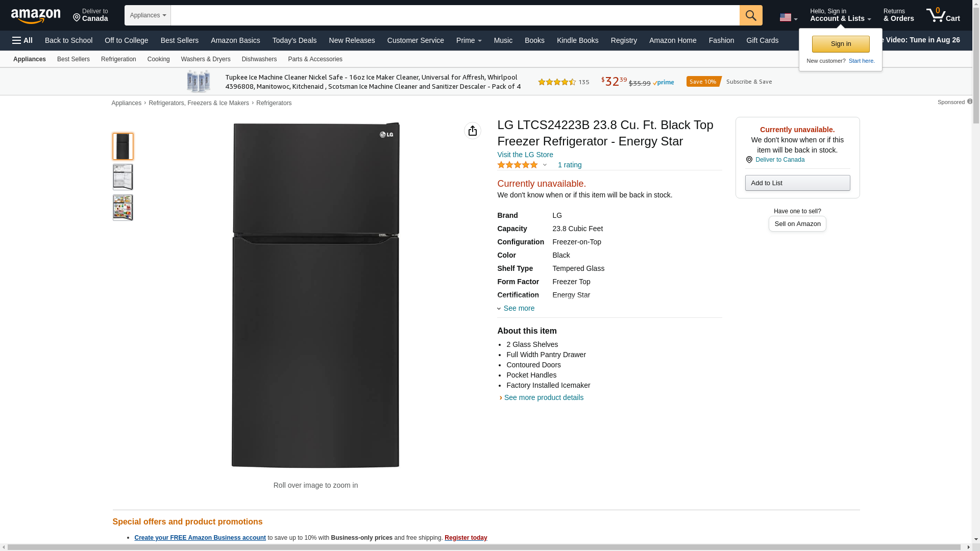This screenshot has width=980, height=551.
Task: Click Add to List button
Action: (x=797, y=183)
